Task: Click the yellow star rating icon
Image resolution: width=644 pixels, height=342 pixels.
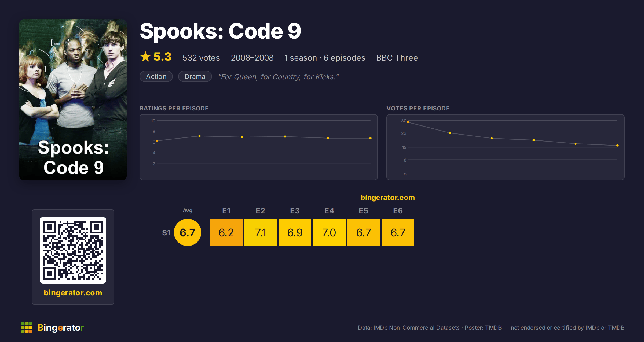Action: [145, 57]
